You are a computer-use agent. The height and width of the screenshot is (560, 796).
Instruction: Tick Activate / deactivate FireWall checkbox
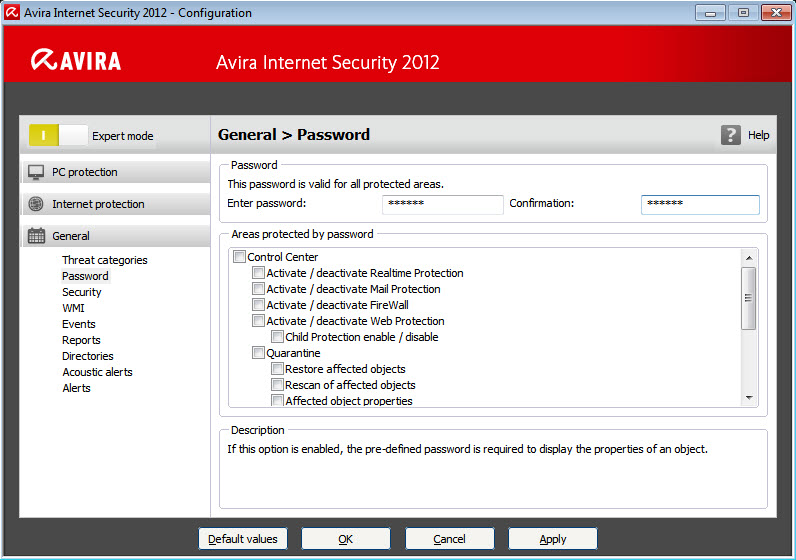coord(258,305)
